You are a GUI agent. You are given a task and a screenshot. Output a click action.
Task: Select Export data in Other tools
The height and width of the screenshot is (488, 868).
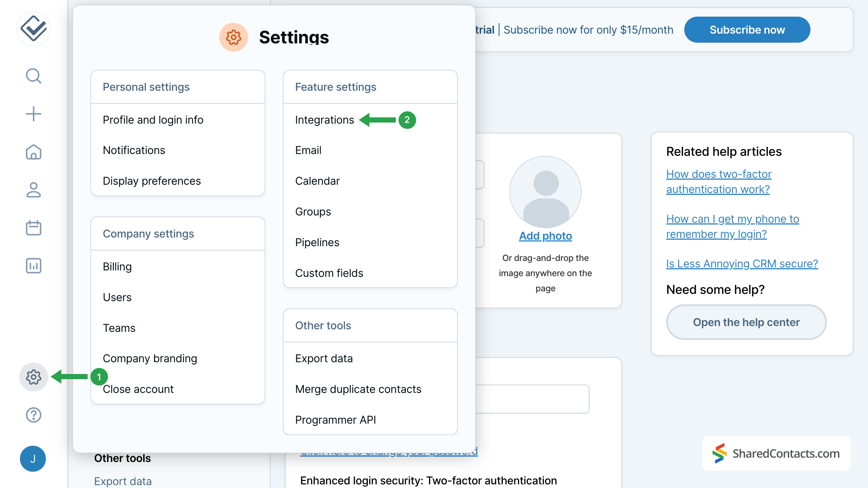(x=324, y=358)
